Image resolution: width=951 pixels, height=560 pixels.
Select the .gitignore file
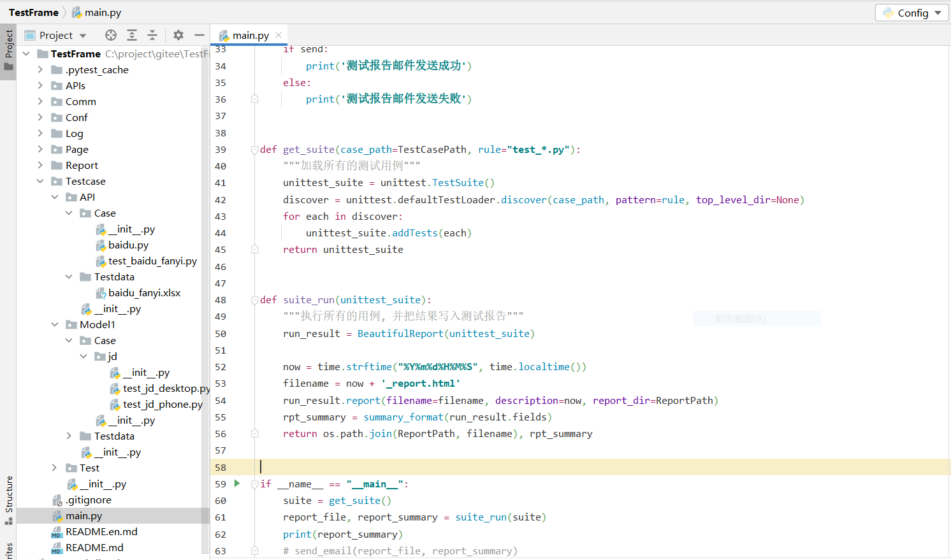(x=88, y=499)
